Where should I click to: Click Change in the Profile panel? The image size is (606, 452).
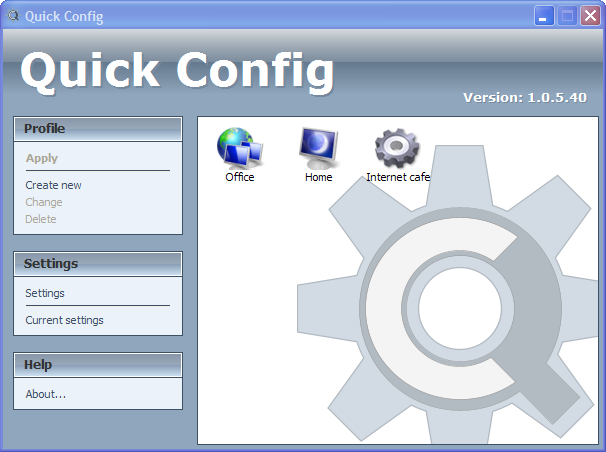44,202
